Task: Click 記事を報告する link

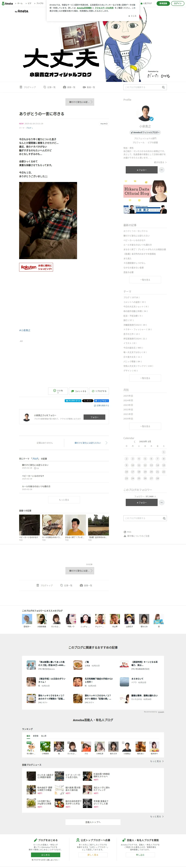Action: (101, 405)
